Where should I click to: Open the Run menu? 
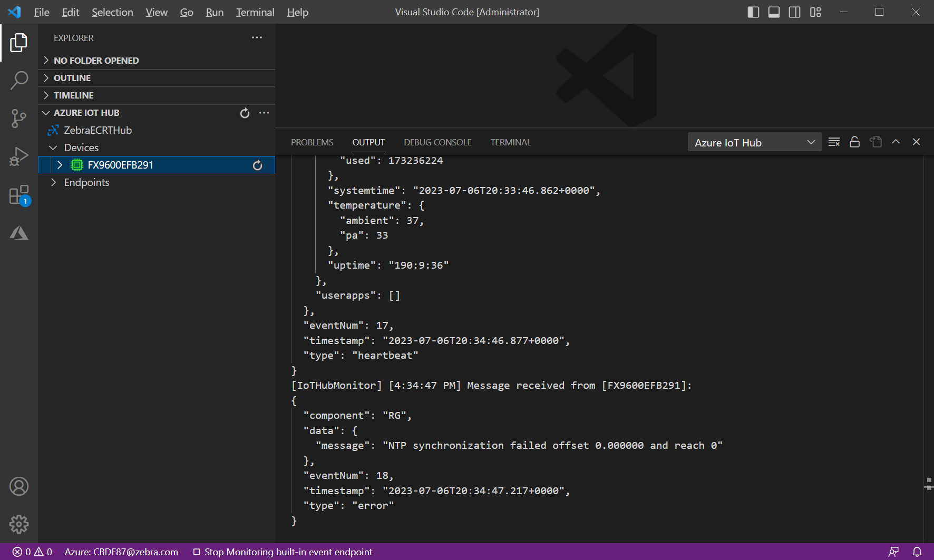click(215, 12)
